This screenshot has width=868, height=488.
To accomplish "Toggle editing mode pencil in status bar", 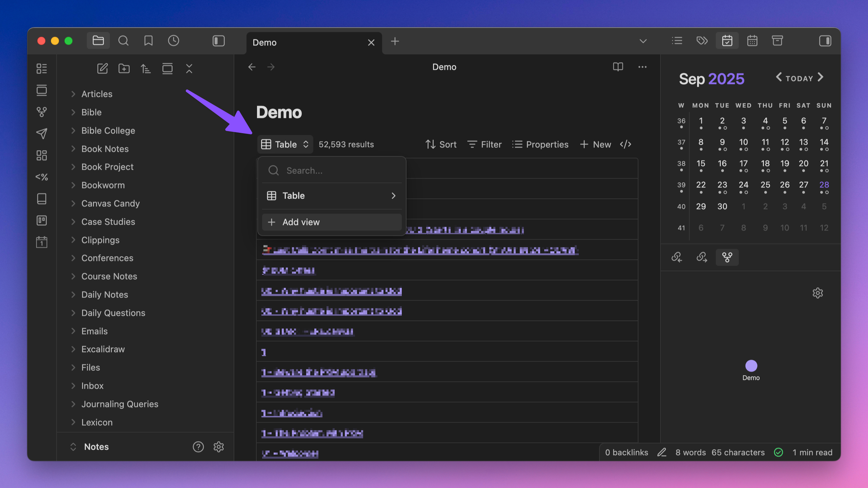I will coord(662,452).
